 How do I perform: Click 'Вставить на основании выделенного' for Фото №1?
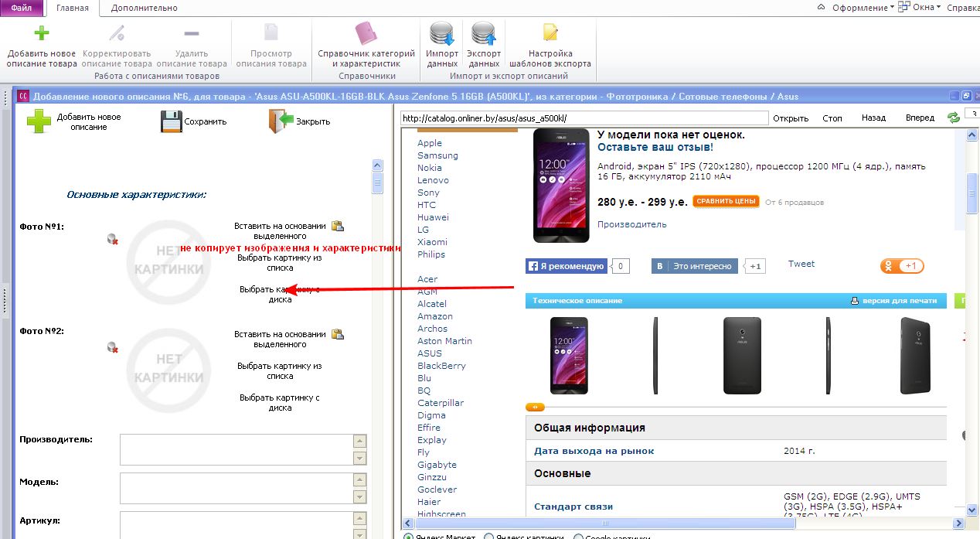[280, 230]
